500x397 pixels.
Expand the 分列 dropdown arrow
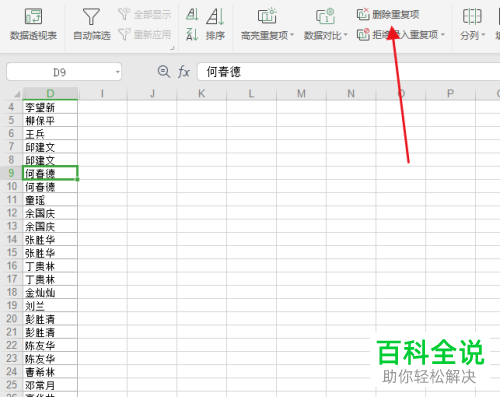click(483, 35)
